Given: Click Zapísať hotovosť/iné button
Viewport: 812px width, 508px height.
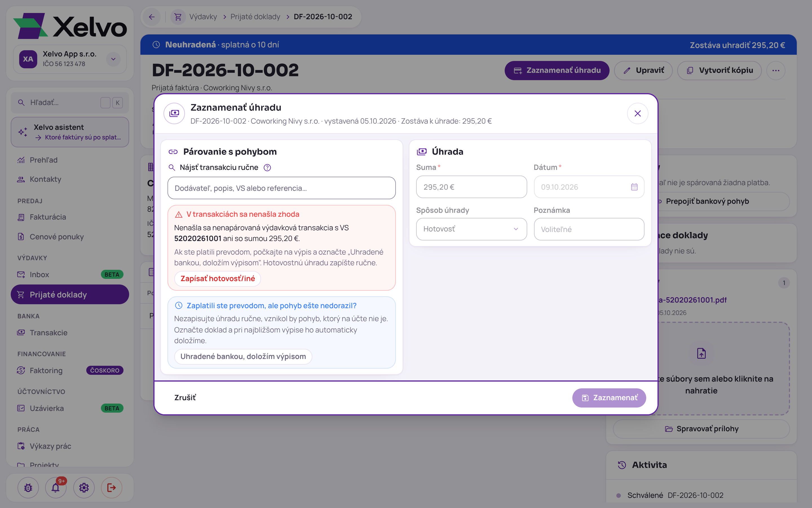Looking at the screenshot, I should 217,279.
